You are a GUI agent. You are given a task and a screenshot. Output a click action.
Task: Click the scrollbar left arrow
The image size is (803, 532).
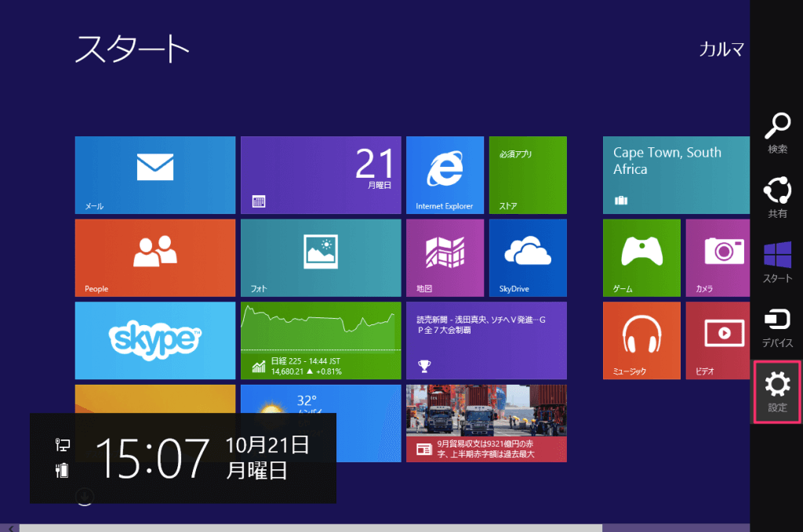click(10, 528)
